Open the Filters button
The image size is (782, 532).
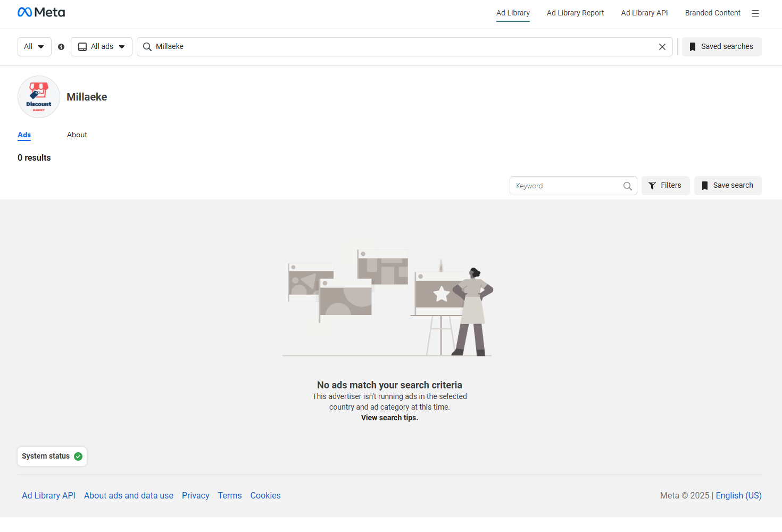point(665,186)
